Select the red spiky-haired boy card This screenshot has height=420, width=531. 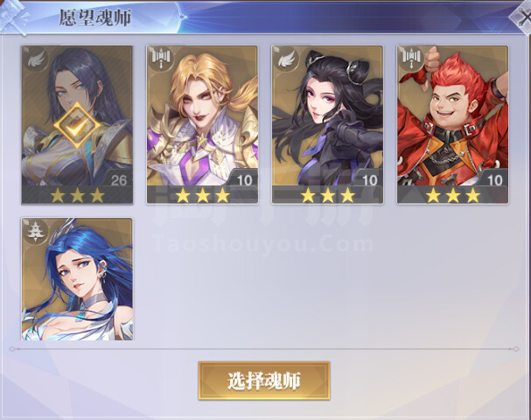453,124
